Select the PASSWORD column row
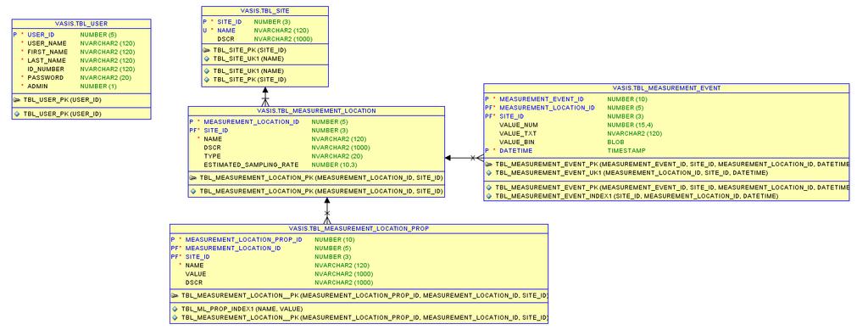868x330 pixels. point(81,77)
